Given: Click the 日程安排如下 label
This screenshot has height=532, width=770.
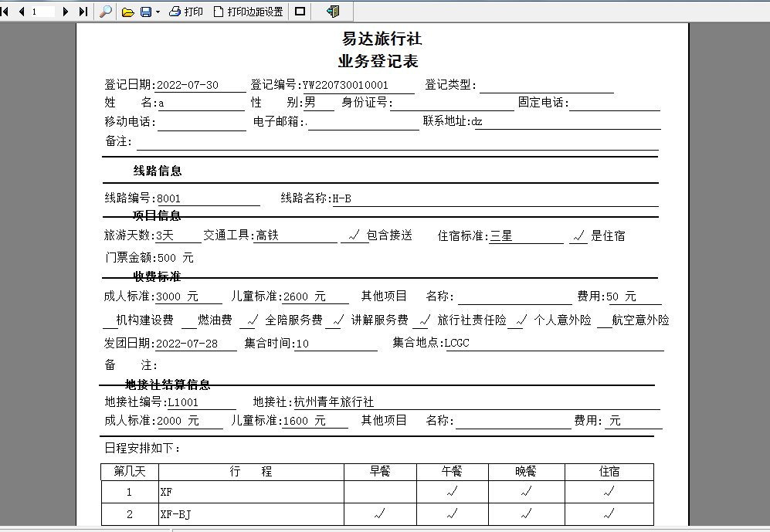Looking at the screenshot, I should [x=142, y=448].
